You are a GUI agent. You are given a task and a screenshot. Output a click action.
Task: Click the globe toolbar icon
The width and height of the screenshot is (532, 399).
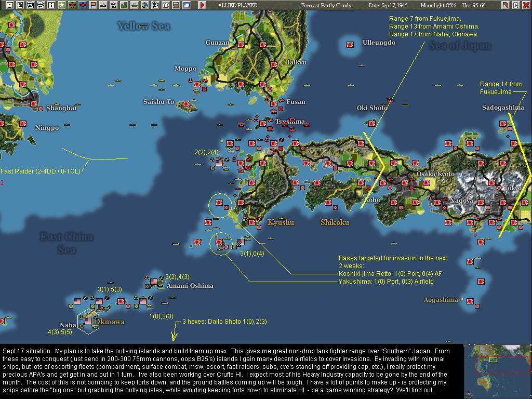coord(145,5)
